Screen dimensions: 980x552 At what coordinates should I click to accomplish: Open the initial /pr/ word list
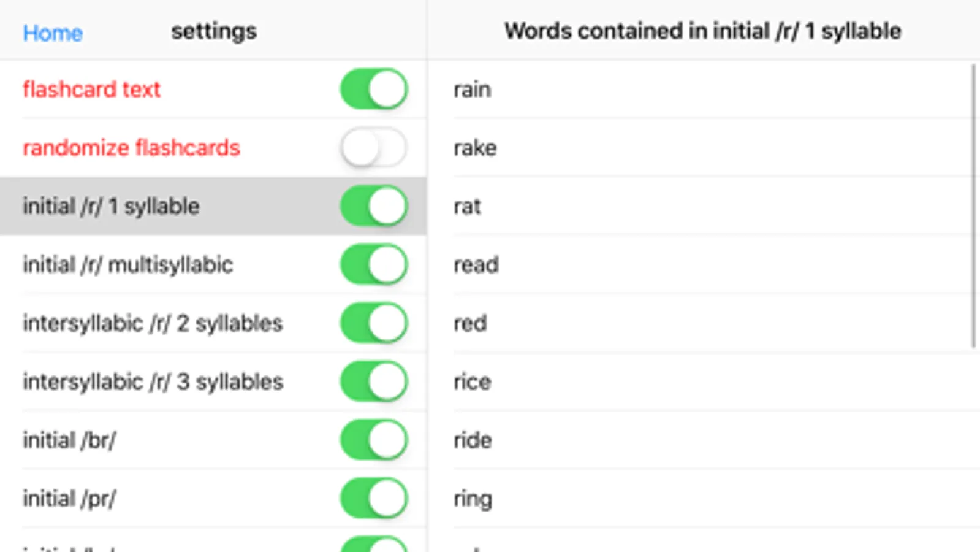[69, 498]
